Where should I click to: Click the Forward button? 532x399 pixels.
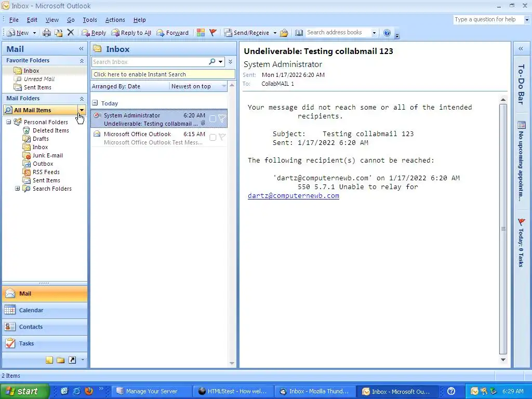coord(172,33)
